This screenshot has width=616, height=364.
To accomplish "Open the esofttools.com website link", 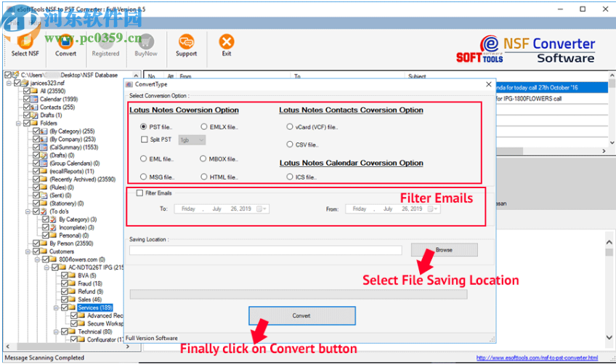I will pyautogui.click(x=537, y=357).
